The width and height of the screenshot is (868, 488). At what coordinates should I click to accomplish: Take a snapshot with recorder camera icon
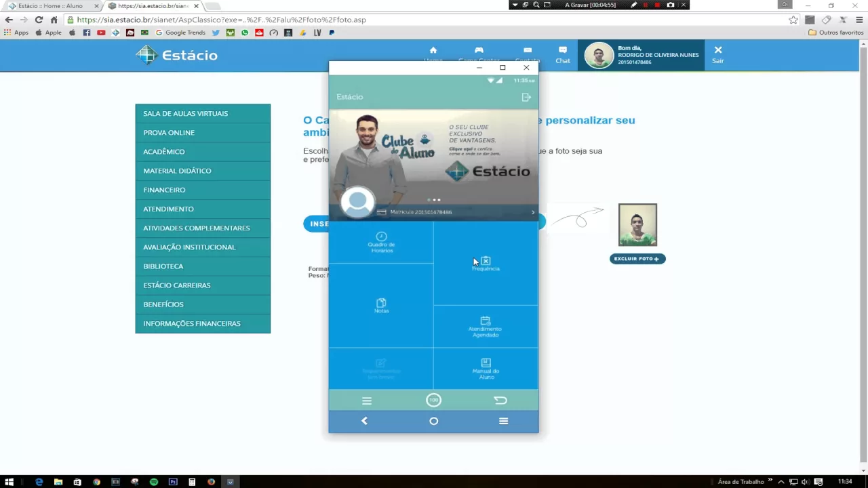[x=671, y=5]
